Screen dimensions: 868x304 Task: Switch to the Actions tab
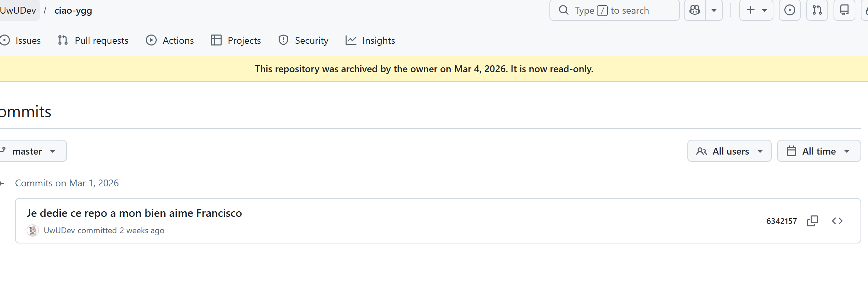pyautogui.click(x=170, y=40)
